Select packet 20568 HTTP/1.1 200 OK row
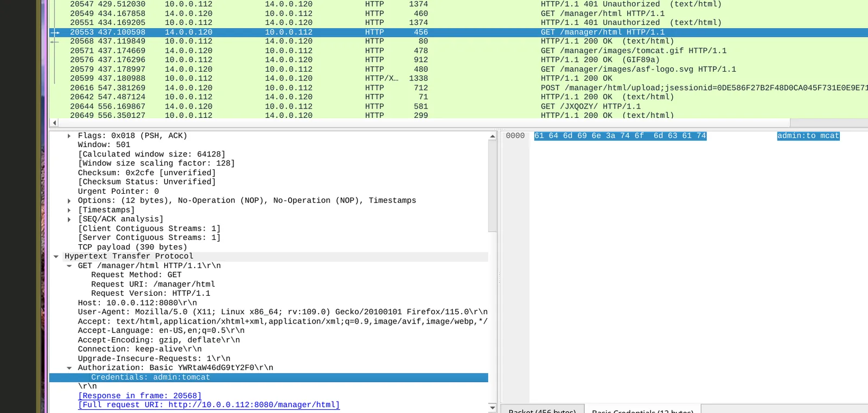The image size is (868, 413). [x=458, y=41]
